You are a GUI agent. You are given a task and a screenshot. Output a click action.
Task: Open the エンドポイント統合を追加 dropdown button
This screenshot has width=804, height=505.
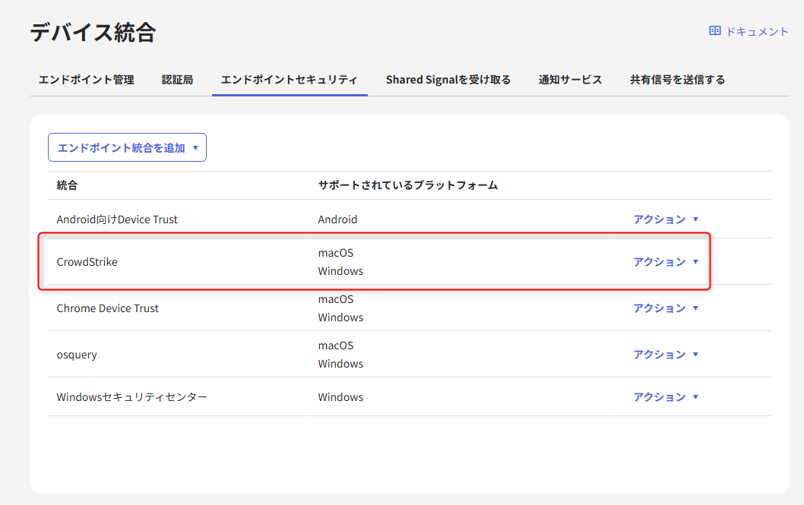click(127, 148)
